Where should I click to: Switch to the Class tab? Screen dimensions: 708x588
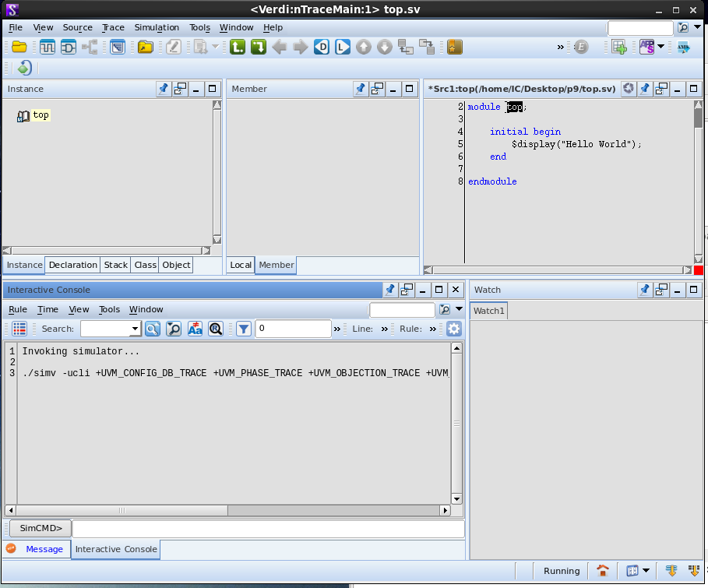145,265
